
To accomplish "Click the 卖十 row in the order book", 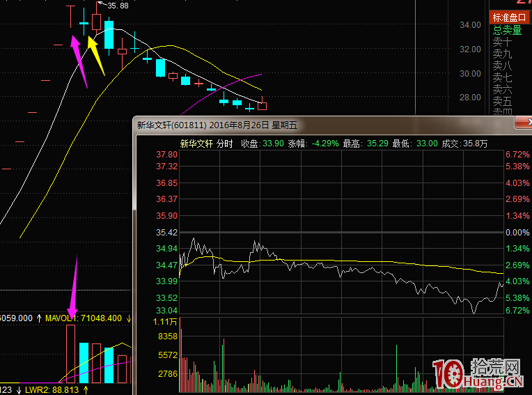I will pos(502,42).
